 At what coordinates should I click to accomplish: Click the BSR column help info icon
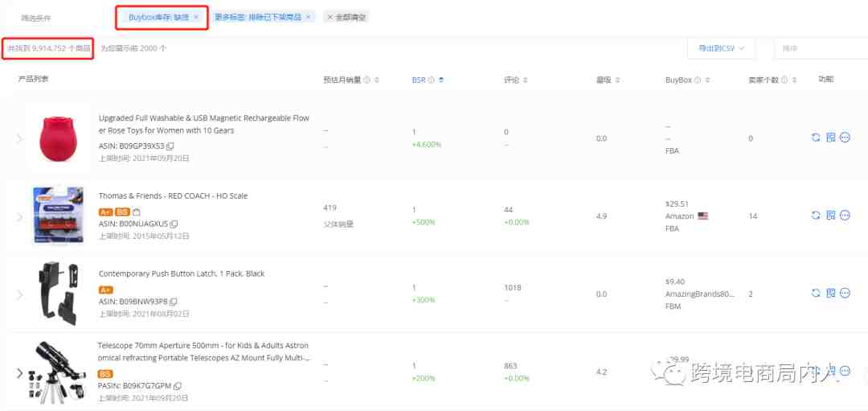[x=431, y=80]
